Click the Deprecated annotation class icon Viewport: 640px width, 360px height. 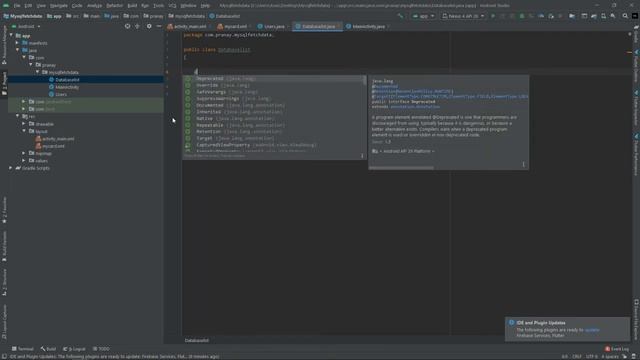click(188, 79)
